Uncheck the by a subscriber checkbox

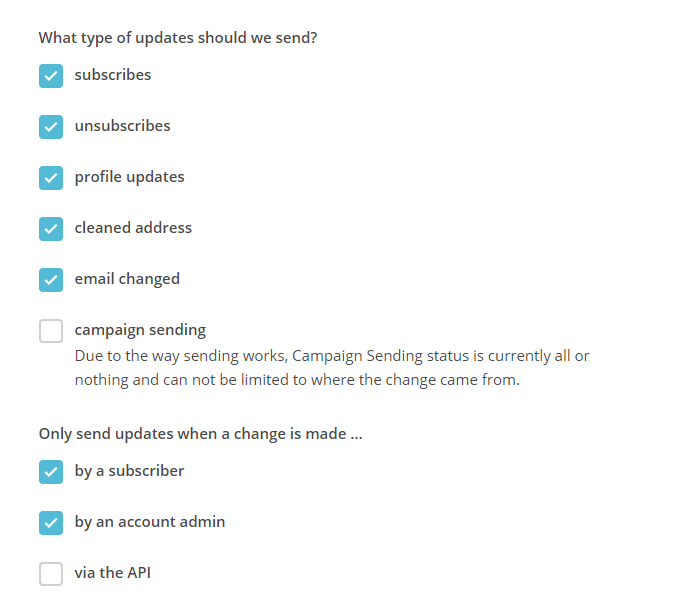tap(51, 471)
